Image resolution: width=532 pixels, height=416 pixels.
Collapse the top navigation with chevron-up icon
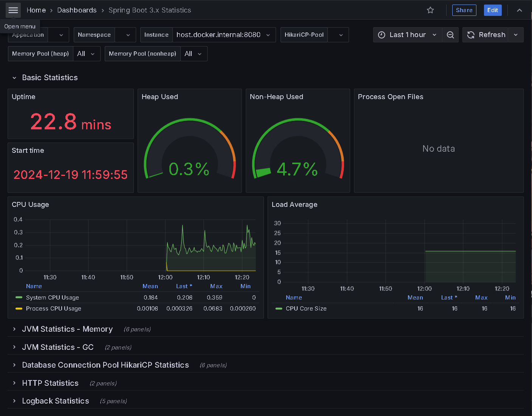tap(520, 10)
